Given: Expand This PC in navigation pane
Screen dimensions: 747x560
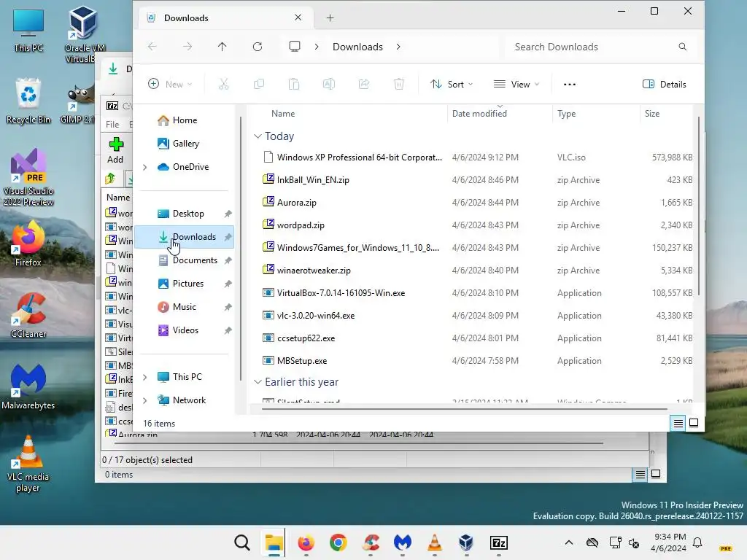Looking at the screenshot, I should coord(145,377).
